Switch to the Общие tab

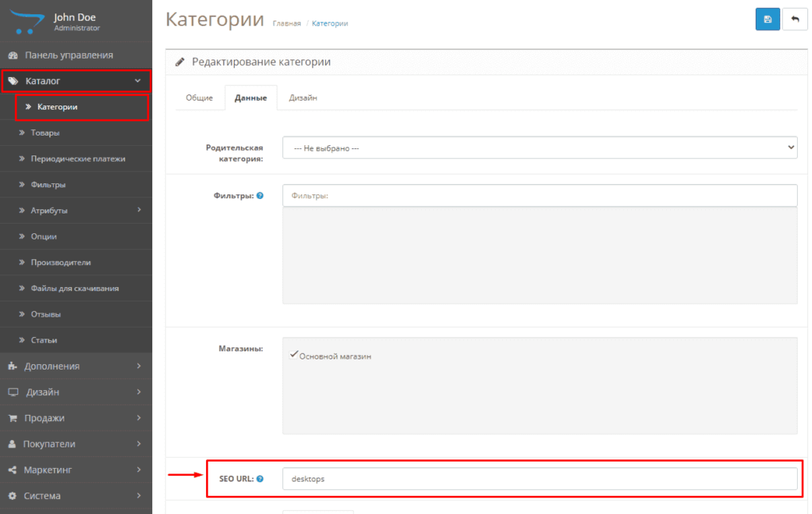tap(201, 98)
